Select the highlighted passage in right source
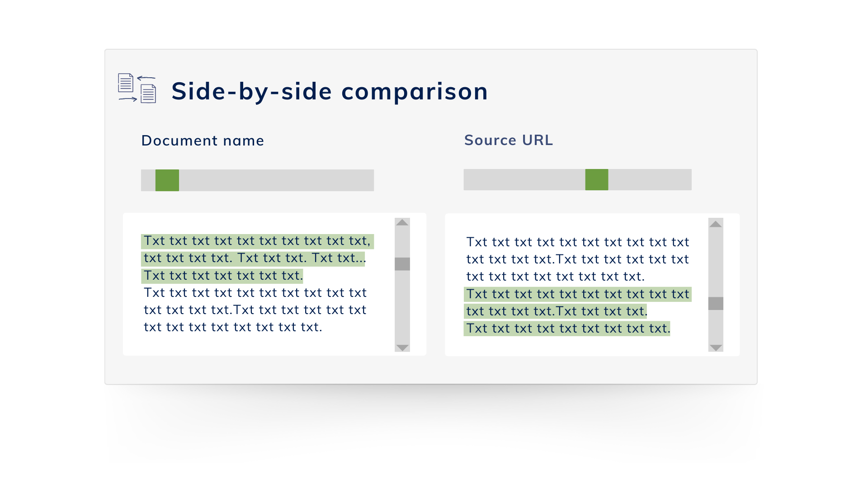This screenshot has width=868, height=488. click(x=577, y=311)
